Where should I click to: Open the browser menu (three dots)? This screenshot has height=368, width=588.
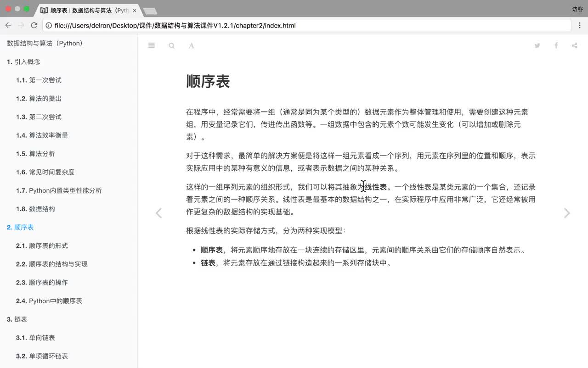[580, 26]
